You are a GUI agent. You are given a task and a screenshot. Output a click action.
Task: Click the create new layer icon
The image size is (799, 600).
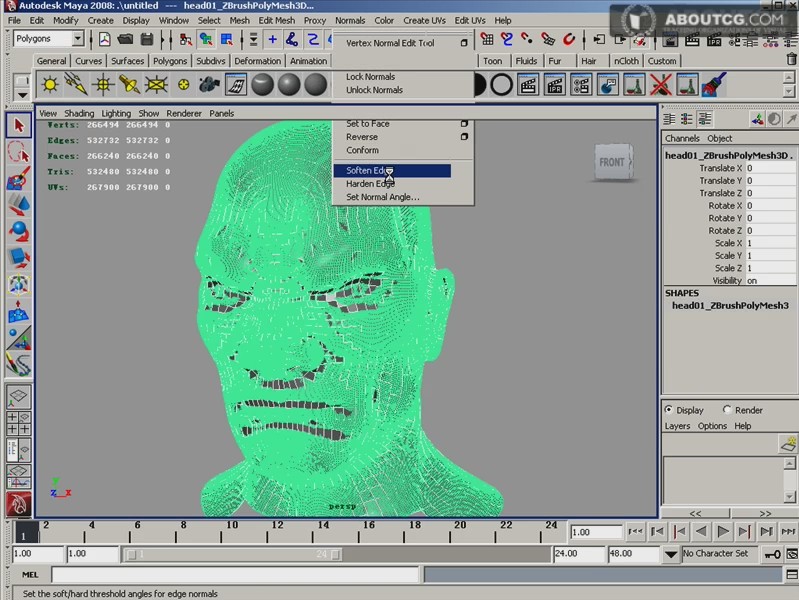(788, 444)
